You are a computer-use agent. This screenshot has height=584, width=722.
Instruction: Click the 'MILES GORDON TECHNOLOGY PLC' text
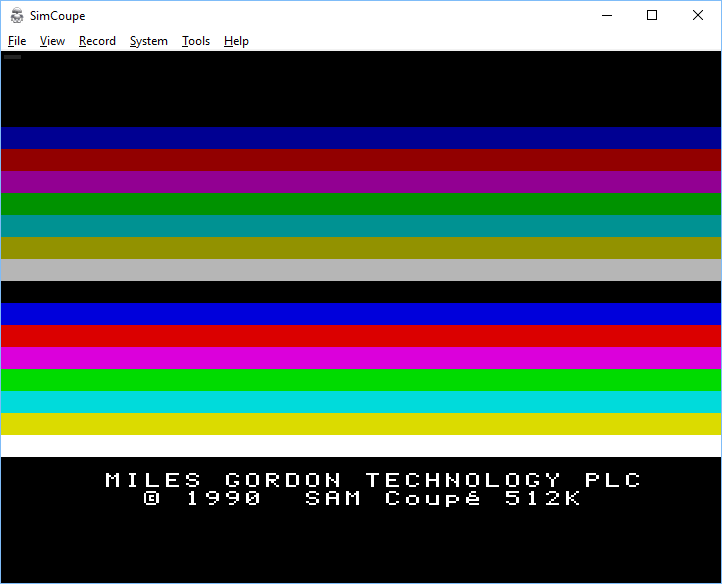click(373, 480)
